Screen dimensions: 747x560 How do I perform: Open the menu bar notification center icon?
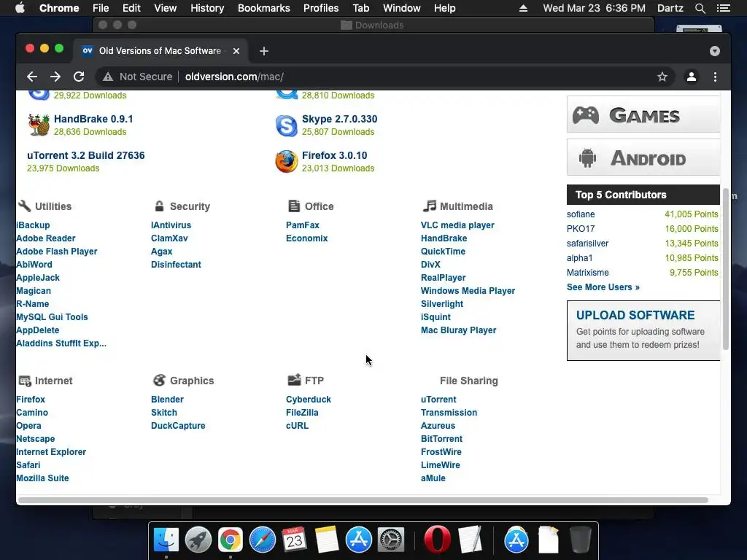[x=724, y=8]
